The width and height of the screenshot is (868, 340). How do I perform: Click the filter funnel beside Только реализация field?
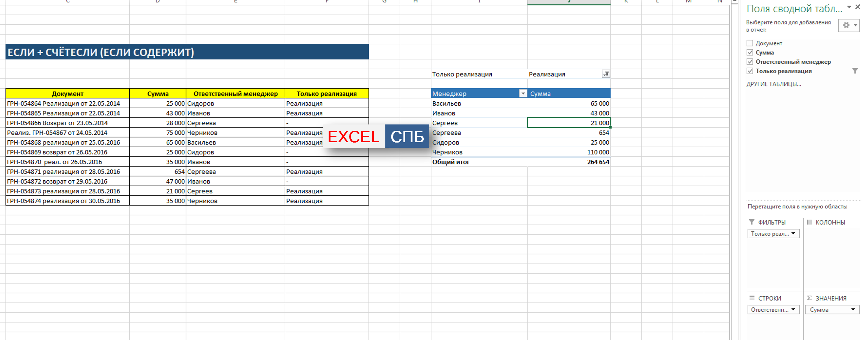(x=855, y=71)
